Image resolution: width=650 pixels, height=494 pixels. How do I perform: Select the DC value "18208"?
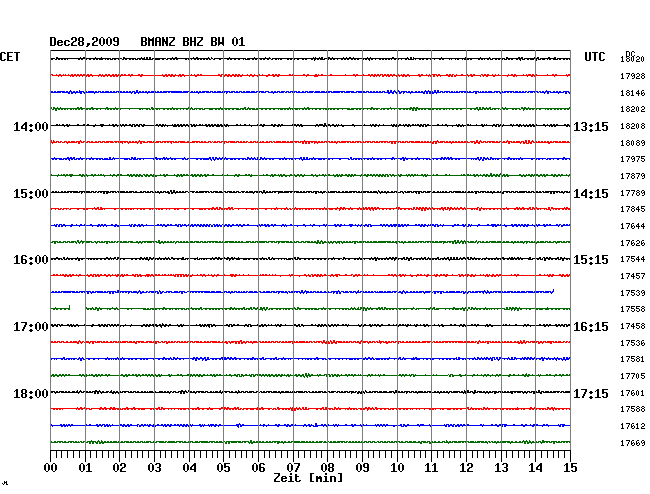click(633, 126)
